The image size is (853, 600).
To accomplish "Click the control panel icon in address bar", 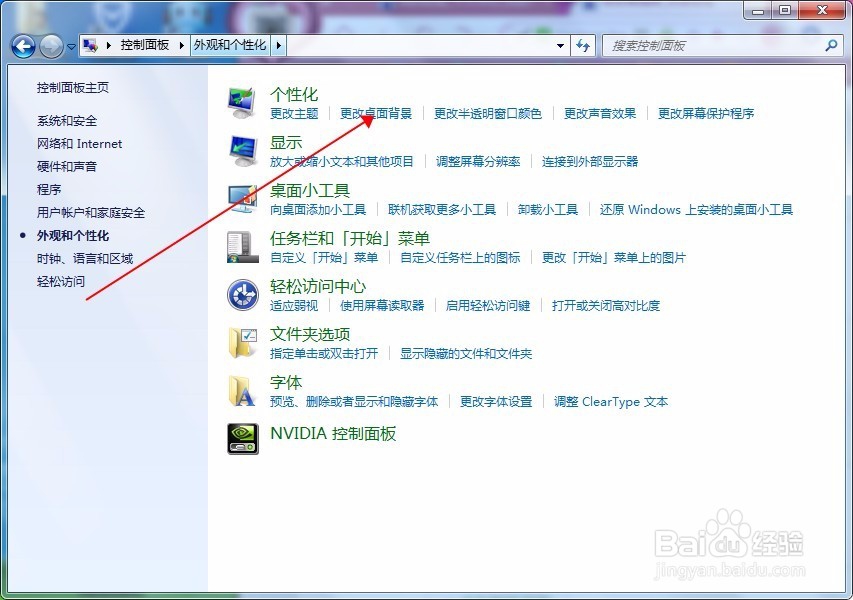I will click(x=90, y=46).
